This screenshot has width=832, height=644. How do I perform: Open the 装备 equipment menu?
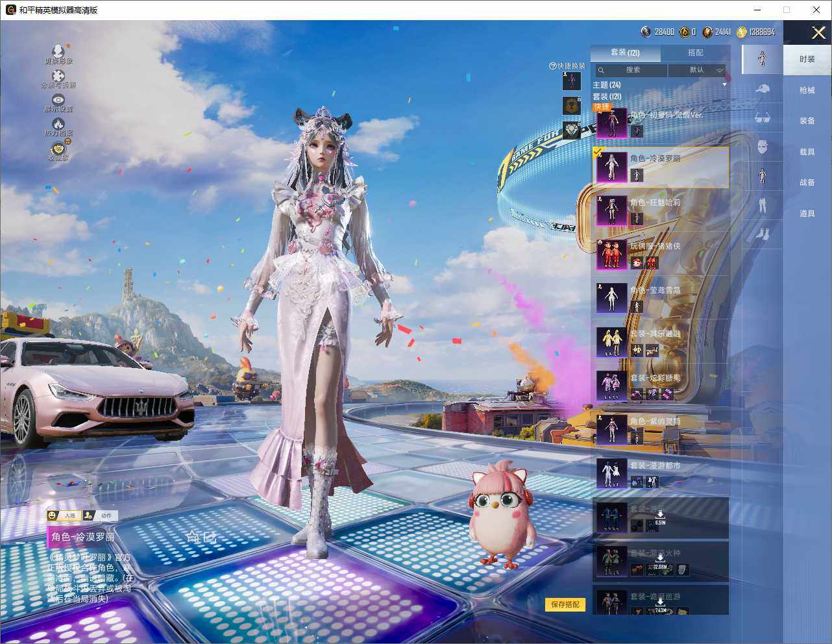tap(807, 121)
